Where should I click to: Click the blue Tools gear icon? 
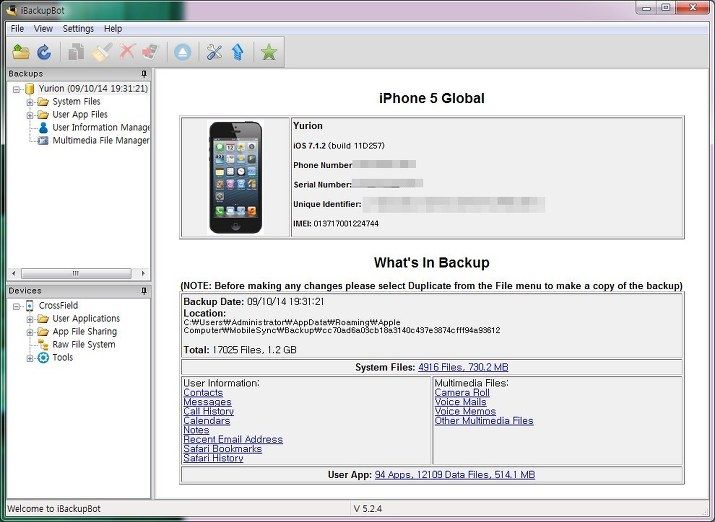coord(43,357)
